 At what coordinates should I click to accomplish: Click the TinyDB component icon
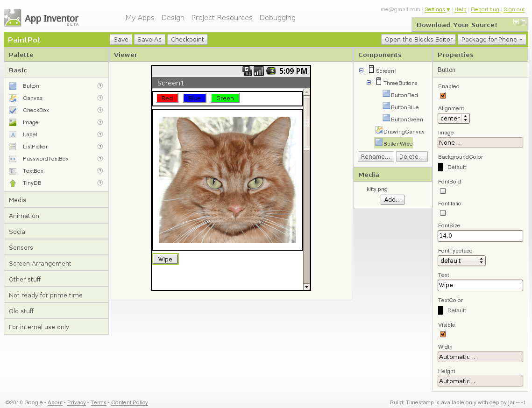12,183
